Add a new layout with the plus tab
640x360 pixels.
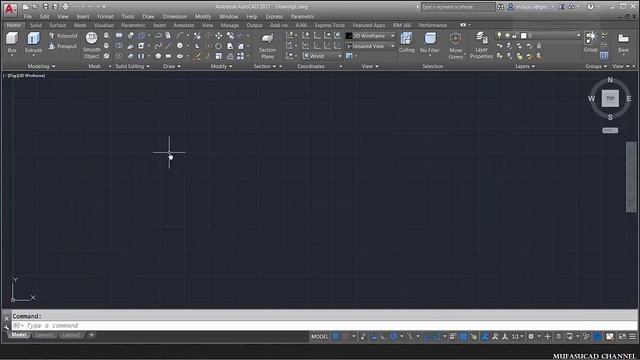click(91, 335)
